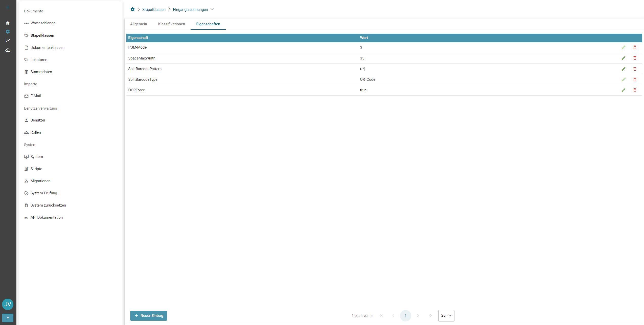The height and width of the screenshot is (325, 644).
Task: Open the JV user avatar
Action: [8, 304]
